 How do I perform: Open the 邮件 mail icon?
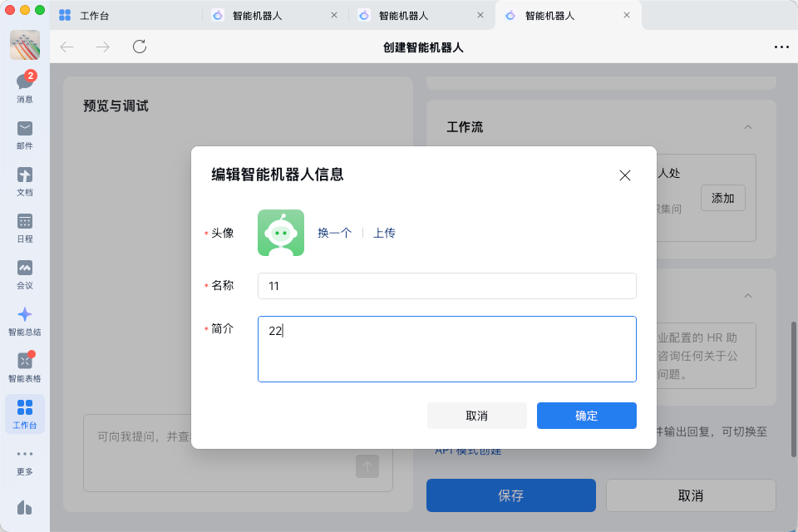[25, 129]
